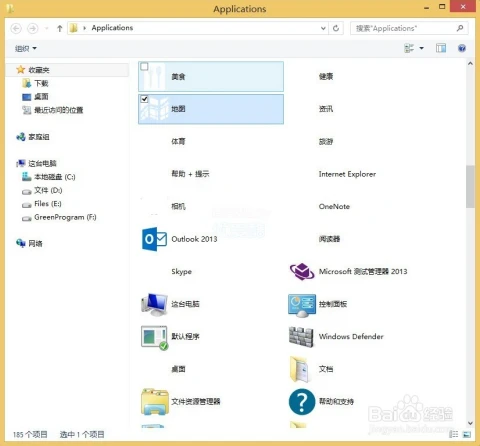Select the 帮助 + 提示 item
Viewport: 480px width, 446px height.
190,174
